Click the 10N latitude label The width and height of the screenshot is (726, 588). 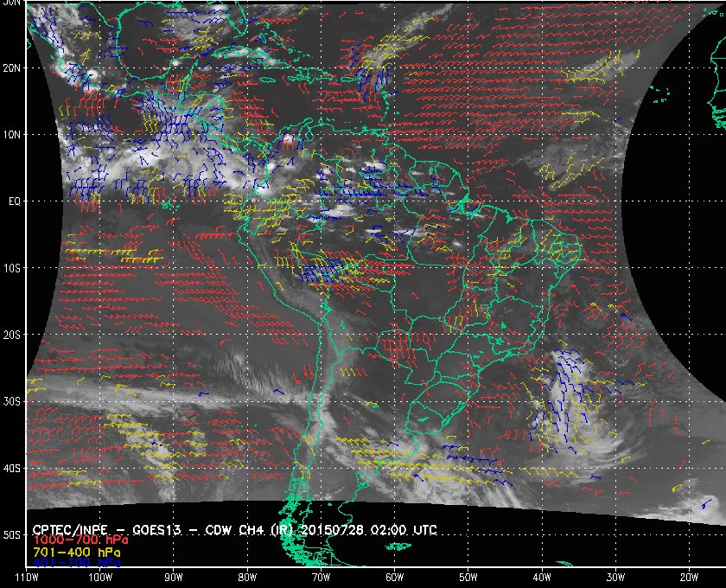pos(11,134)
